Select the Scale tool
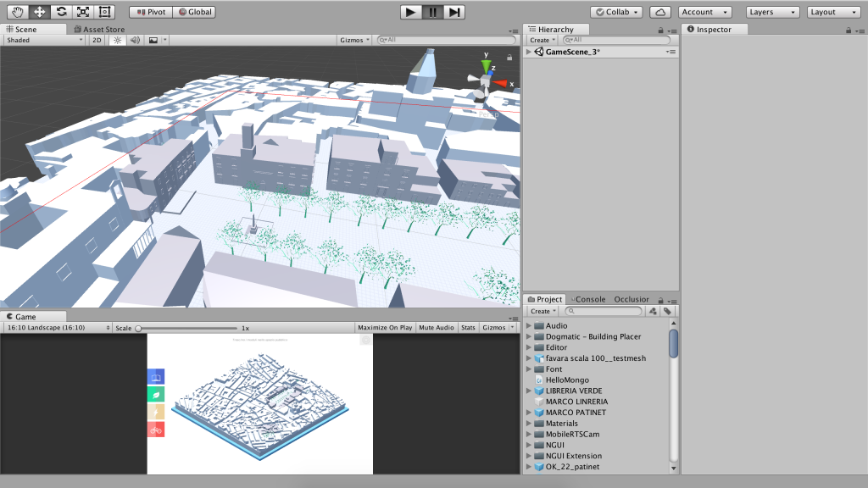868x488 pixels. (83, 12)
